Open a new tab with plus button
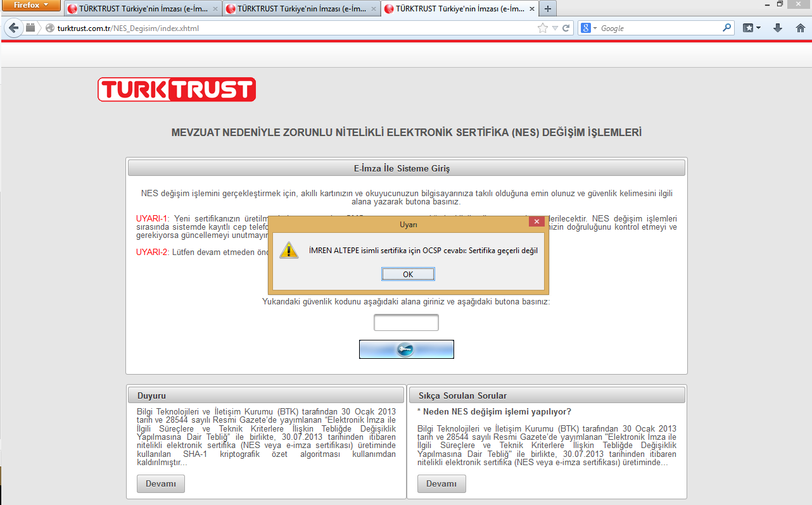This screenshot has width=812, height=505. coord(547,9)
